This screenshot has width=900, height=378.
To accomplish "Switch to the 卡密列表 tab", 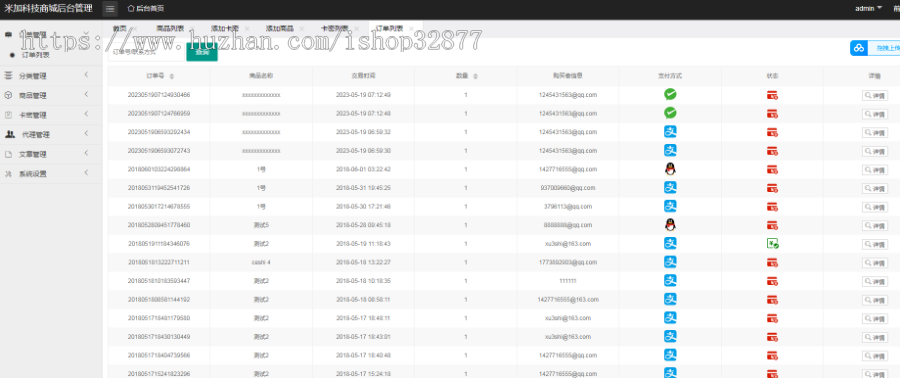I will [335, 28].
